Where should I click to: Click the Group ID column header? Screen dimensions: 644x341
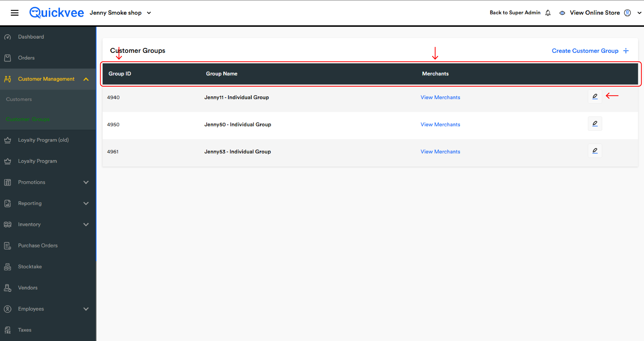(120, 74)
